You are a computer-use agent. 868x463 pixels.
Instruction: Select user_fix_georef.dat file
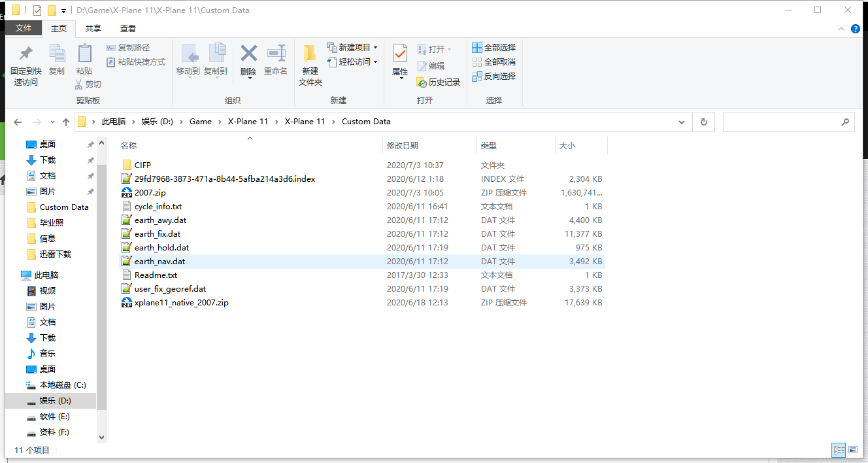click(x=363, y=289)
